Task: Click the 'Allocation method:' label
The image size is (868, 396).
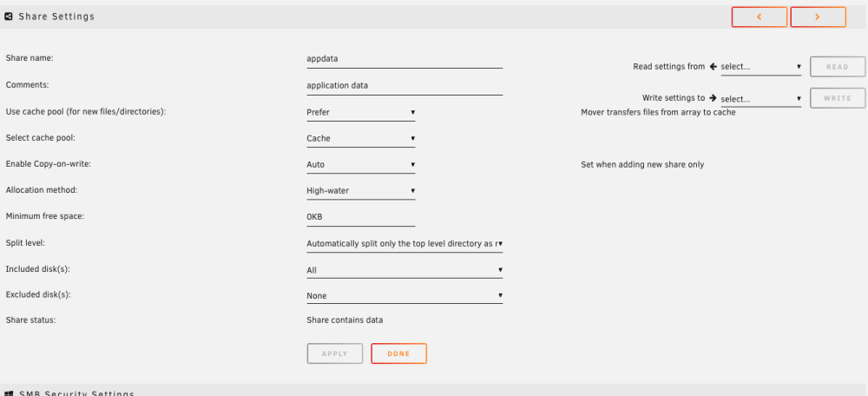Action: coord(42,190)
